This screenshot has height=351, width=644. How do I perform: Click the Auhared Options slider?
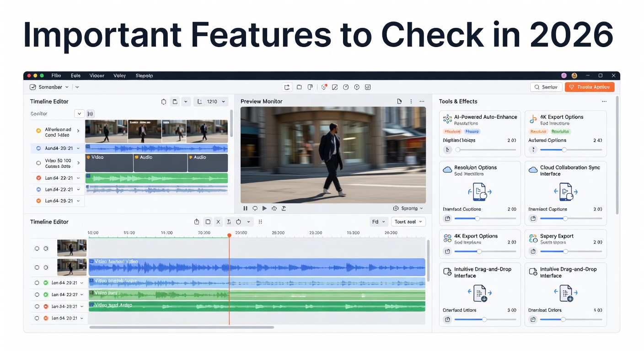pyautogui.click(x=571, y=149)
